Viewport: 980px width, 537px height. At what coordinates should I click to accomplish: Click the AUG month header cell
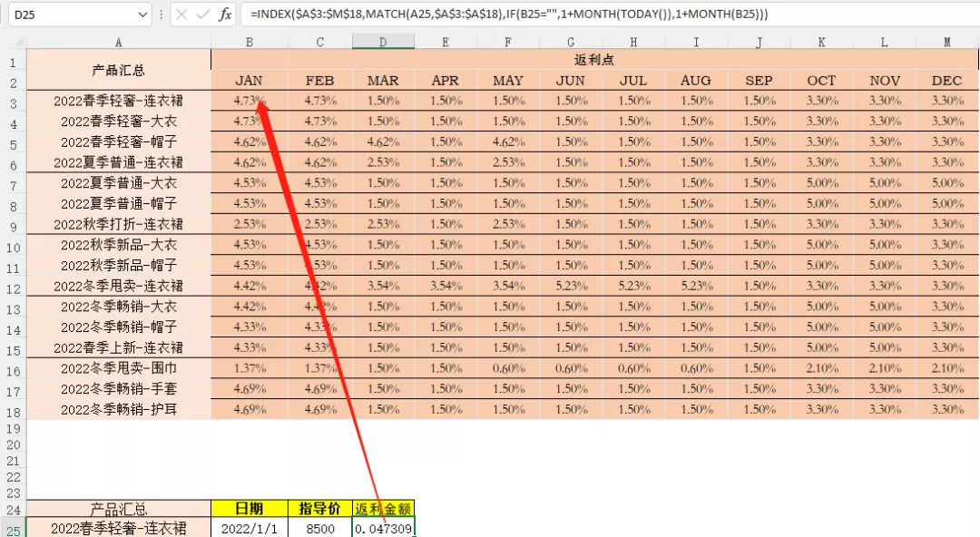696,81
